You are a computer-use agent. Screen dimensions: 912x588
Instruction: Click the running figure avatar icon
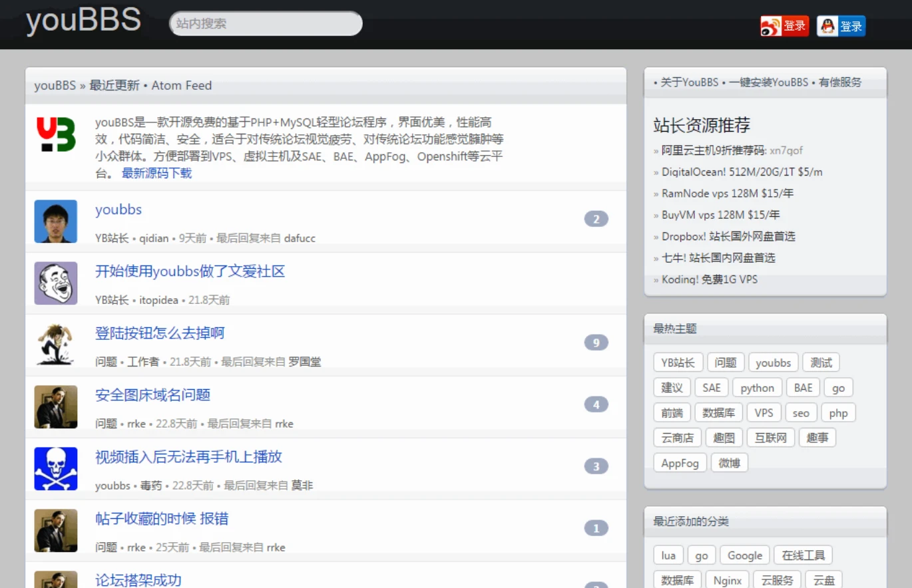pyautogui.click(x=56, y=345)
